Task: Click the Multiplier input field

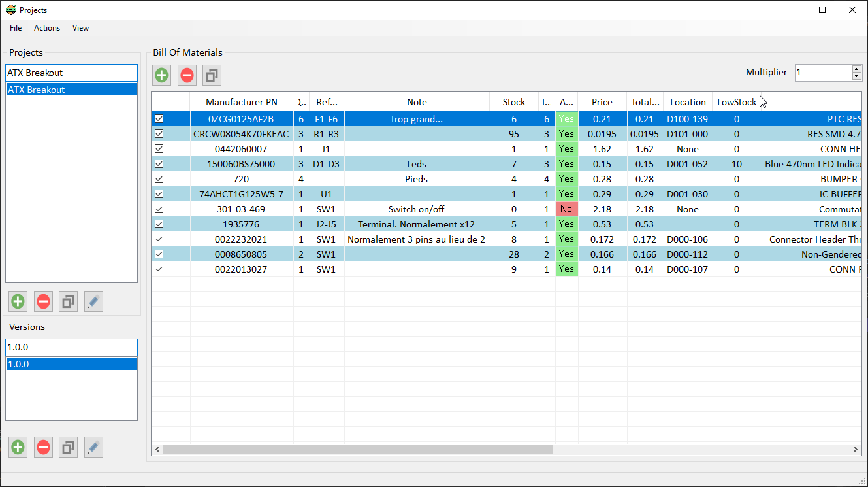Action: (x=823, y=73)
